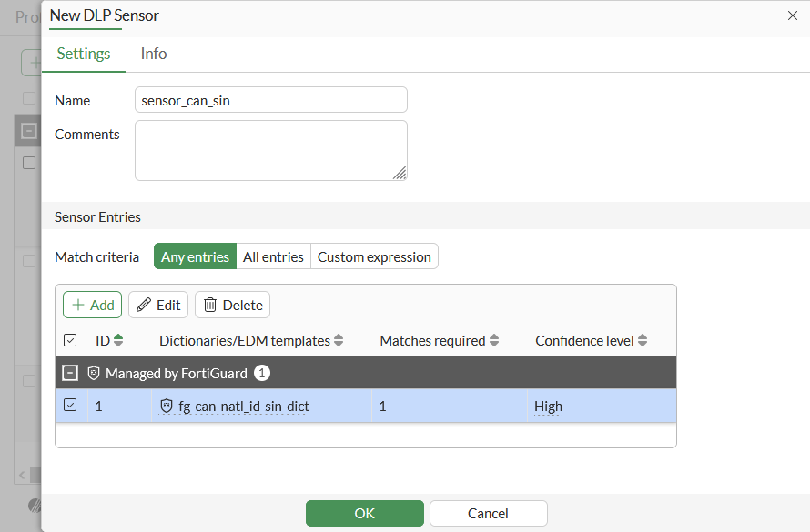Select the Edit pencil icon

(143, 304)
